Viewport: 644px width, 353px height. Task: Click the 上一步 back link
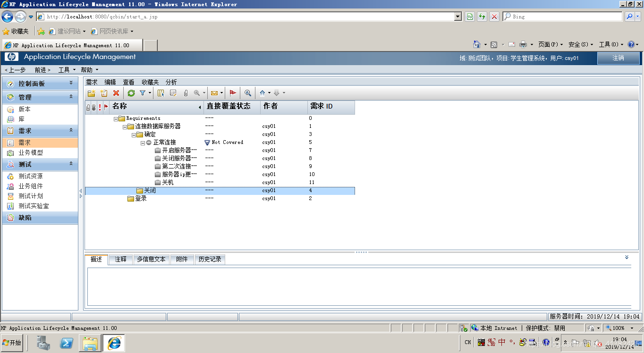coord(15,70)
